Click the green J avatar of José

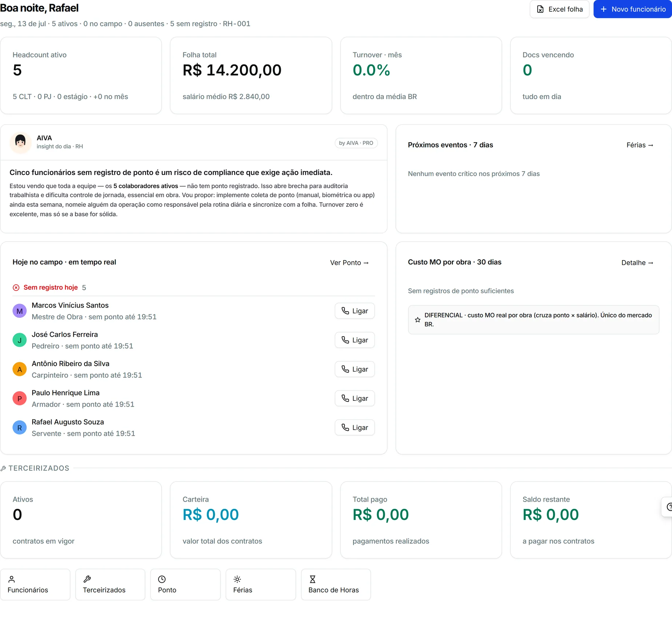coord(20,340)
